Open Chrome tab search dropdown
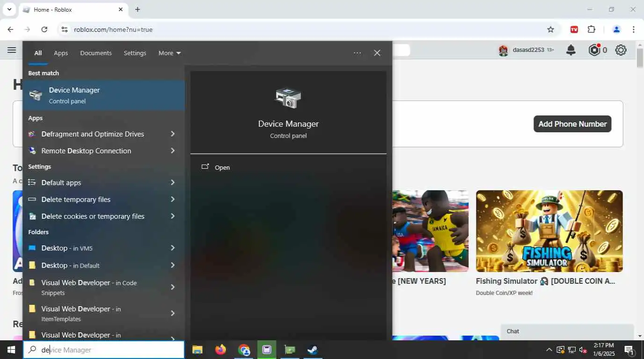 [9, 9]
